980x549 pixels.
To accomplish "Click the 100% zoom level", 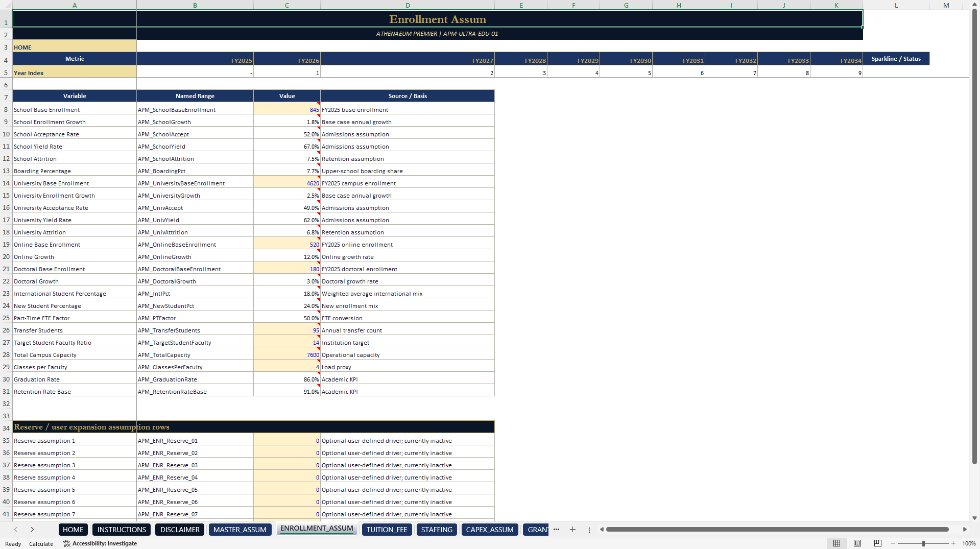I will (x=969, y=543).
